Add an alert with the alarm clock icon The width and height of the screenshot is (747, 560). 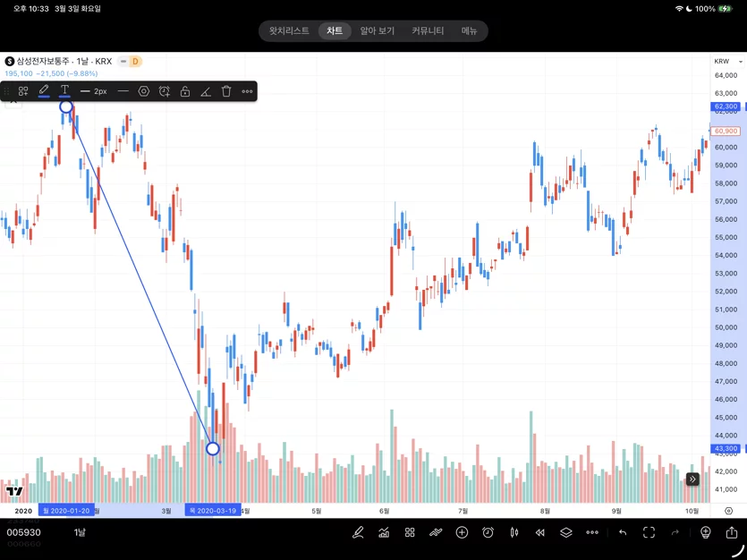click(488, 532)
